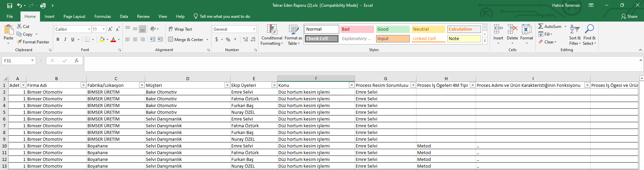Image resolution: width=644 pixels, height=170 pixels.
Task: Apply the Good cell style
Action: point(392,29)
